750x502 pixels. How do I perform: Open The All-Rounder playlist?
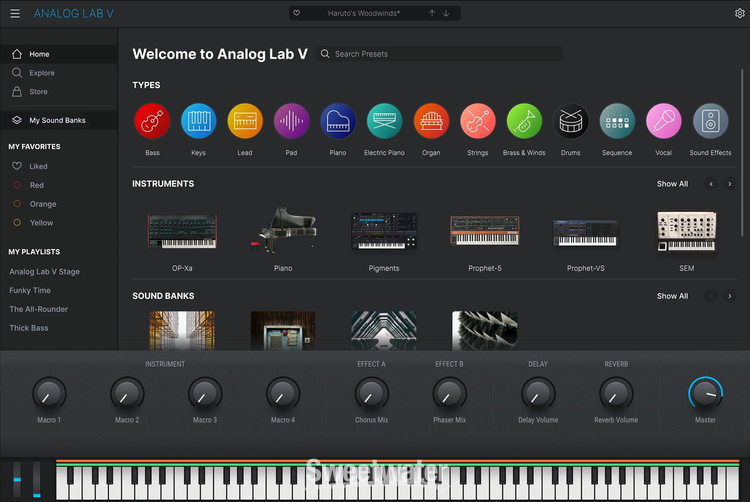(x=38, y=309)
